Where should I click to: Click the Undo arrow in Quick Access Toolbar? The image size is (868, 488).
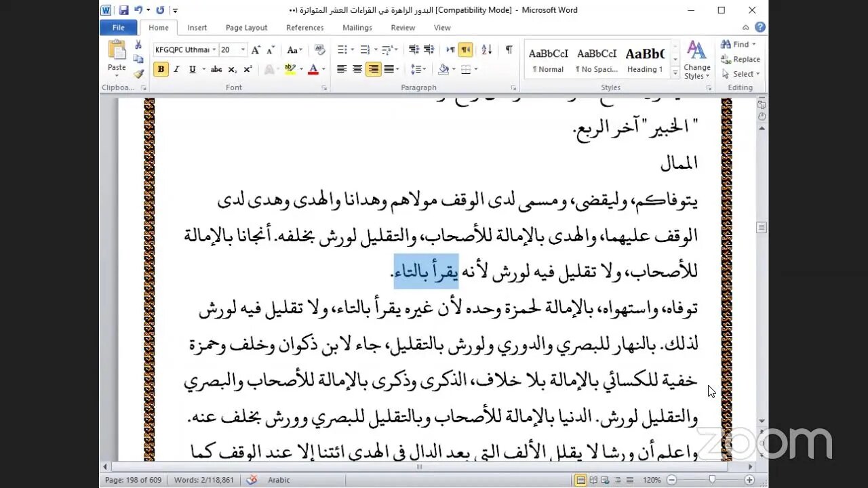[x=138, y=10]
